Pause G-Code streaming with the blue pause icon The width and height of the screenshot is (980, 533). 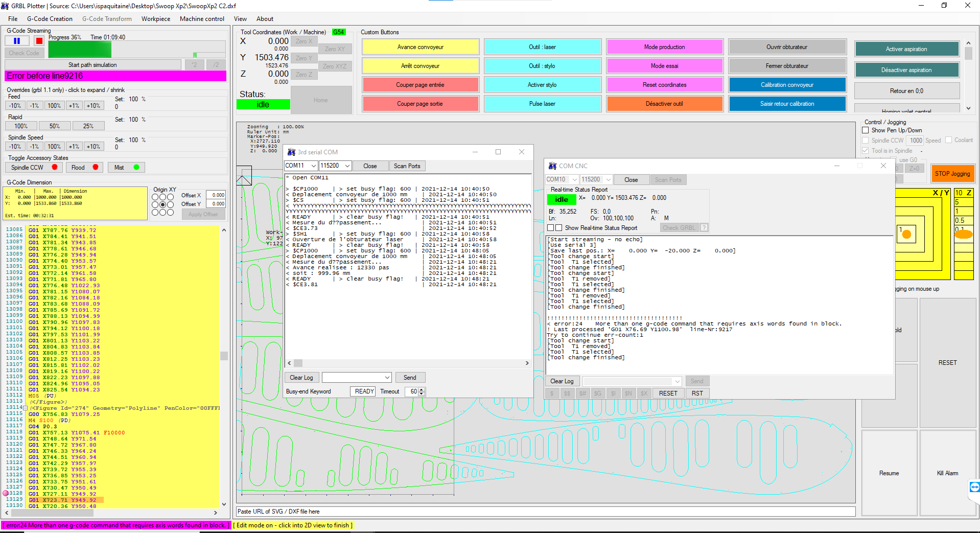click(17, 41)
